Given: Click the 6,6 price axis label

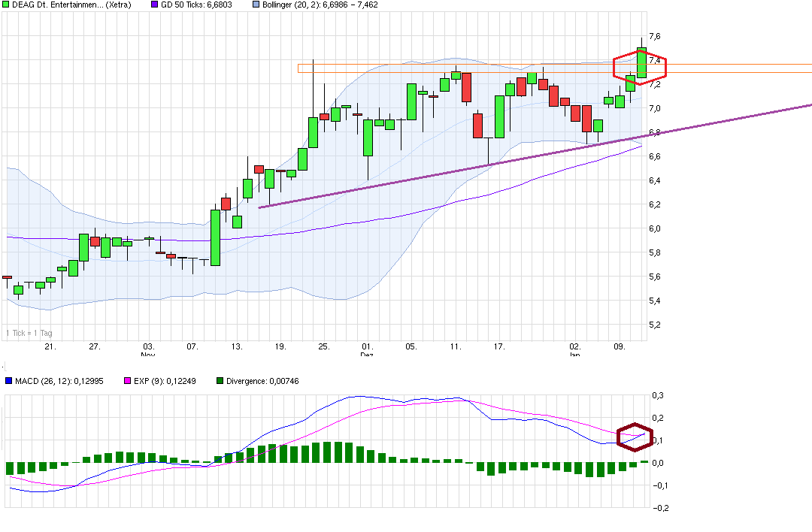Looking at the screenshot, I should [x=655, y=157].
